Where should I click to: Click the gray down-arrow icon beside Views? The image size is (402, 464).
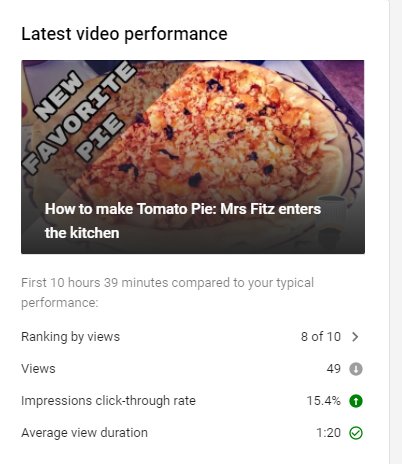click(x=356, y=369)
